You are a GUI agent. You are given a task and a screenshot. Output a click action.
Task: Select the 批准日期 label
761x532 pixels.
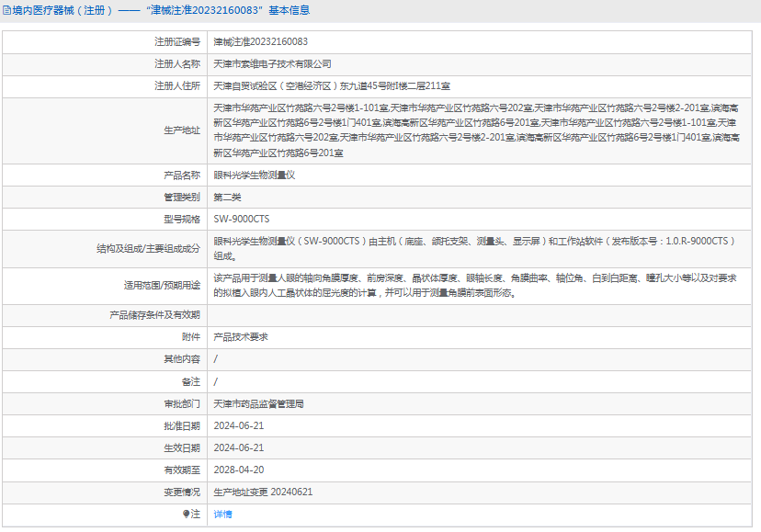[x=182, y=425]
